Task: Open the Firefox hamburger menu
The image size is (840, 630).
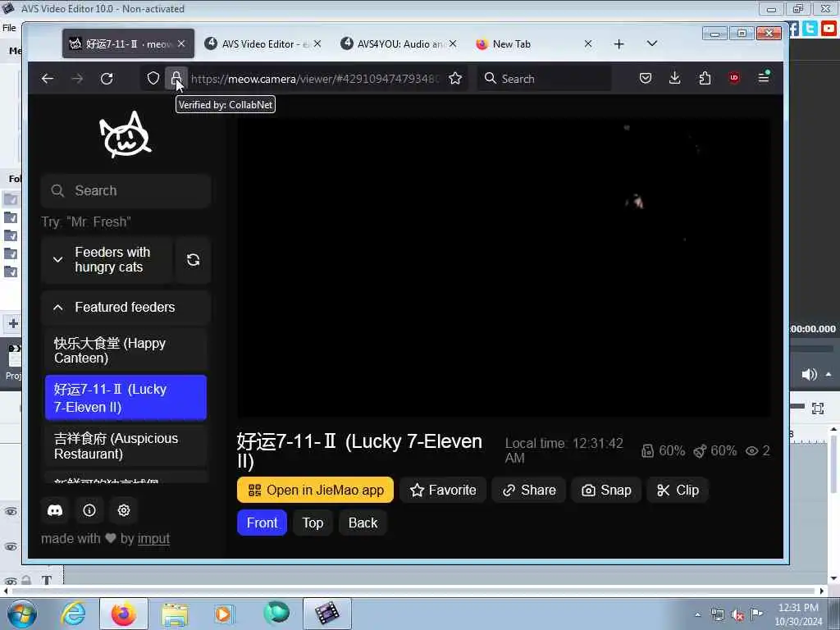Action: (764, 78)
